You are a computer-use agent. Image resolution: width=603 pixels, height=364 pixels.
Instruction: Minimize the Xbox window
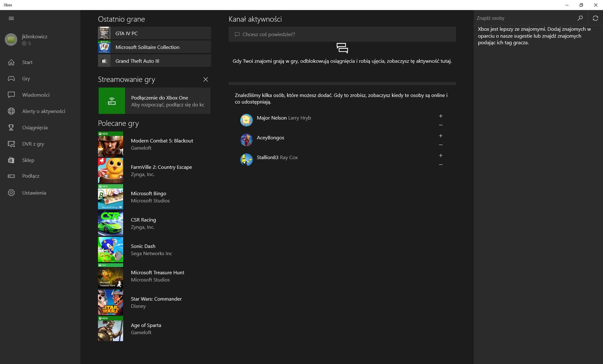(x=567, y=5)
